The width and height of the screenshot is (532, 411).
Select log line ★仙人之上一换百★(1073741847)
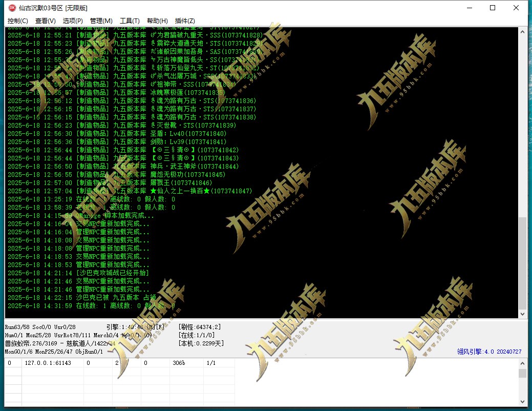pos(130,191)
